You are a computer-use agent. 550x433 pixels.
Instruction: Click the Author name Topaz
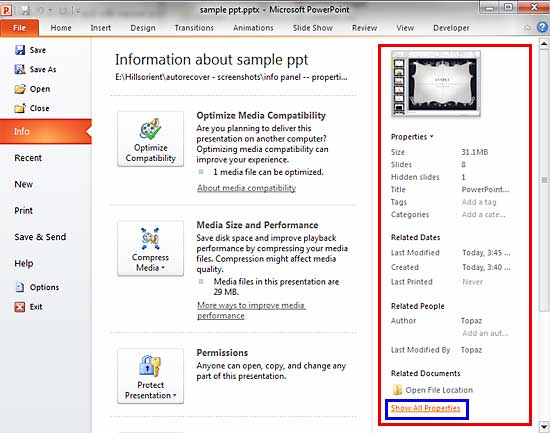471,321
